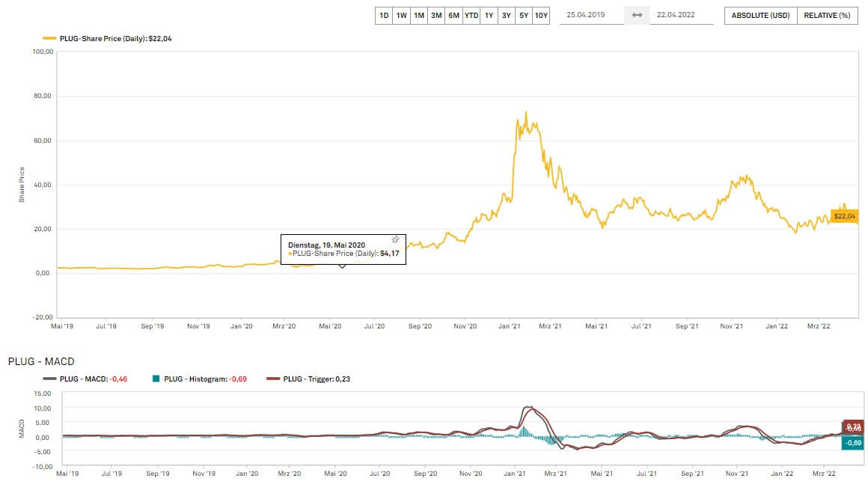Click the -0,69 histogram value tag
868x499 pixels.
coord(853,443)
